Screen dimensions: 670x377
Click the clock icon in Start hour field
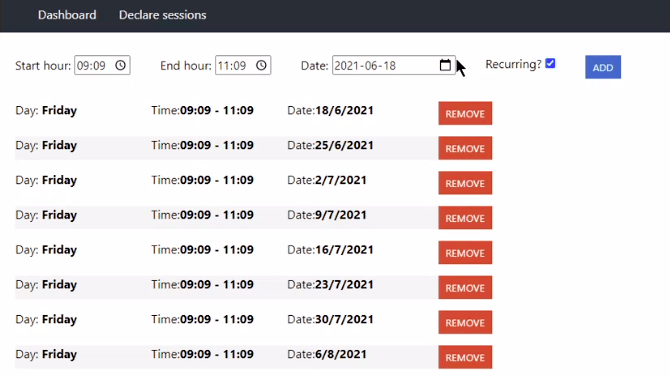[120, 65]
